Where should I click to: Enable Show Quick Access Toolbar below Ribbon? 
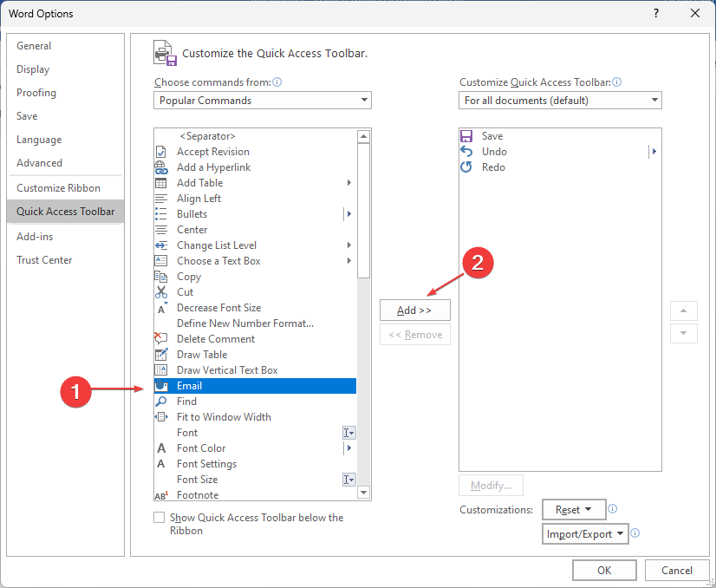[159, 517]
